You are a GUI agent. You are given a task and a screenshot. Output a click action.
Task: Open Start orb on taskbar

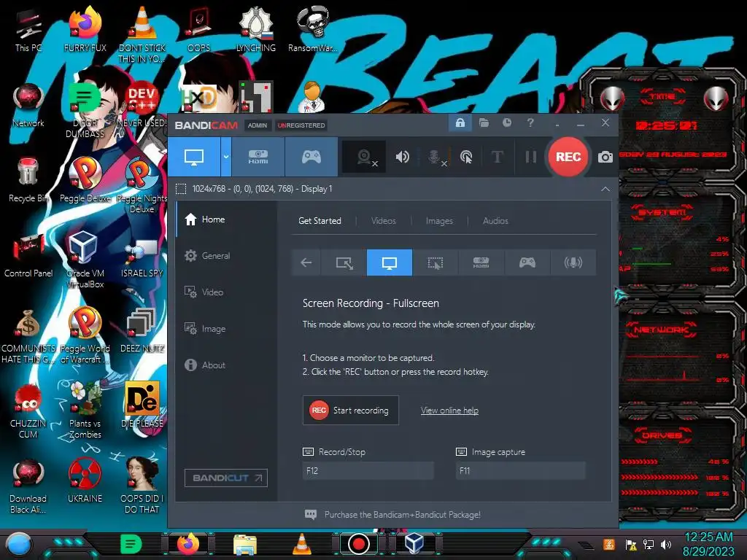click(x=18, y=544)
